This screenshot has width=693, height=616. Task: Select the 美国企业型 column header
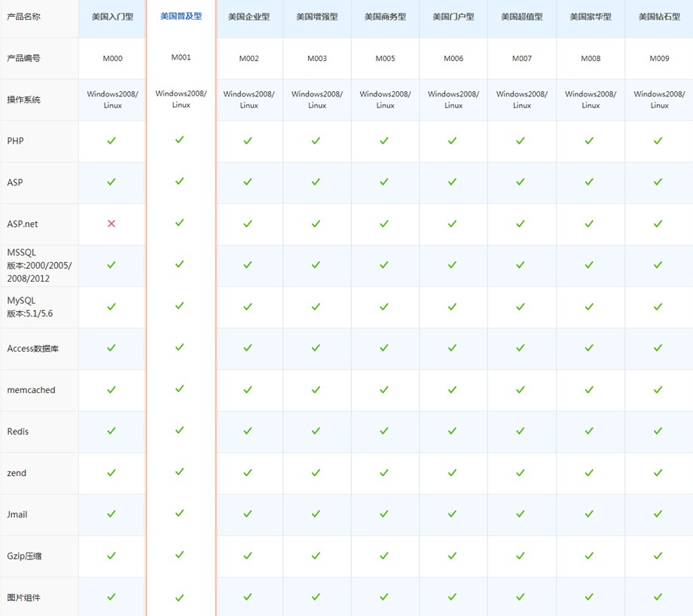[x=249, y=17]
